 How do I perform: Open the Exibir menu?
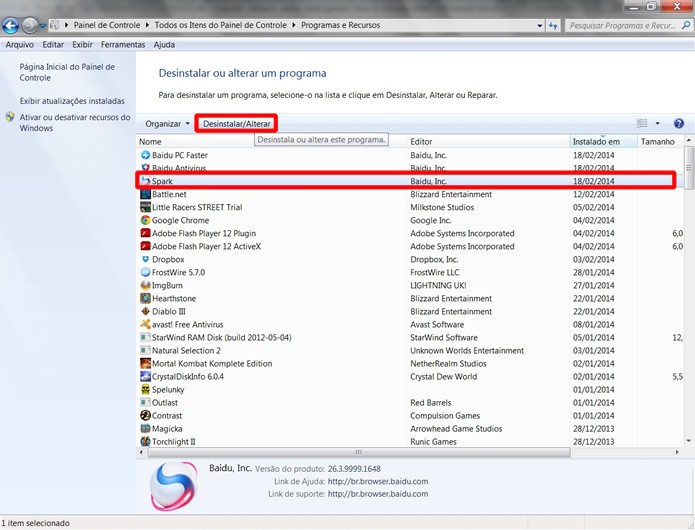[x=82, y=45]
